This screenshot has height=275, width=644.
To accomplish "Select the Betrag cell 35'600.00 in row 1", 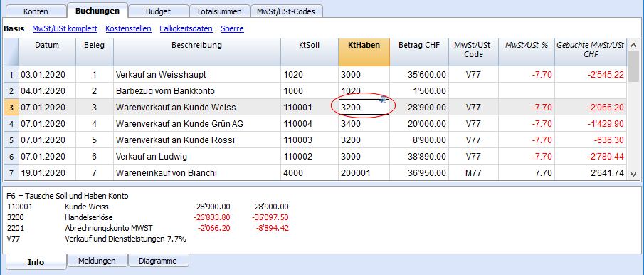I will pyautogui.click(x=419, y=75).
